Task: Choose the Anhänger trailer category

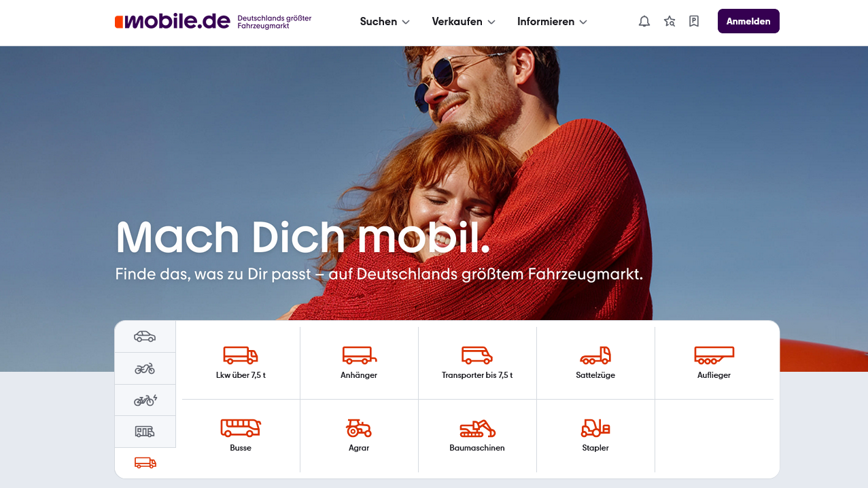Action: click(359, 363)
